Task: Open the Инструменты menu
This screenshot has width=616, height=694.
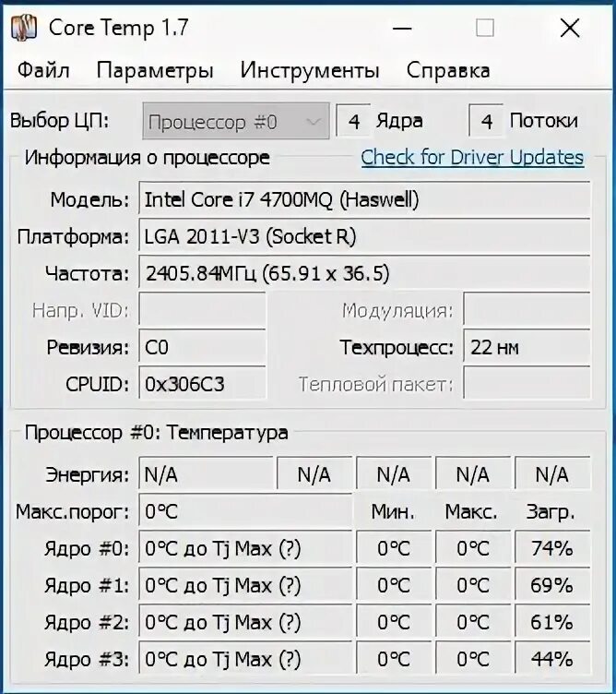Action: (x=310, y=71)
